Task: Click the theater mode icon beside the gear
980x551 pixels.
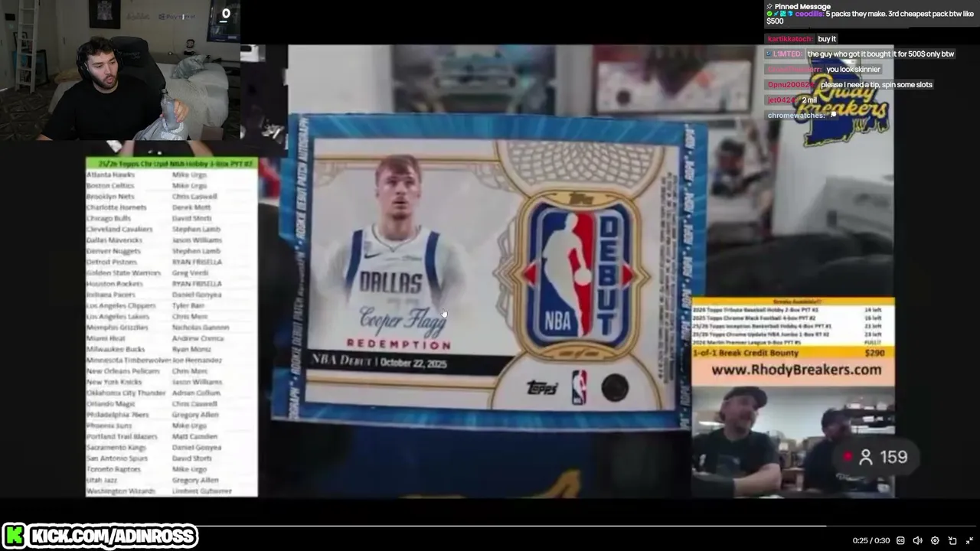Action: (952, 540)
